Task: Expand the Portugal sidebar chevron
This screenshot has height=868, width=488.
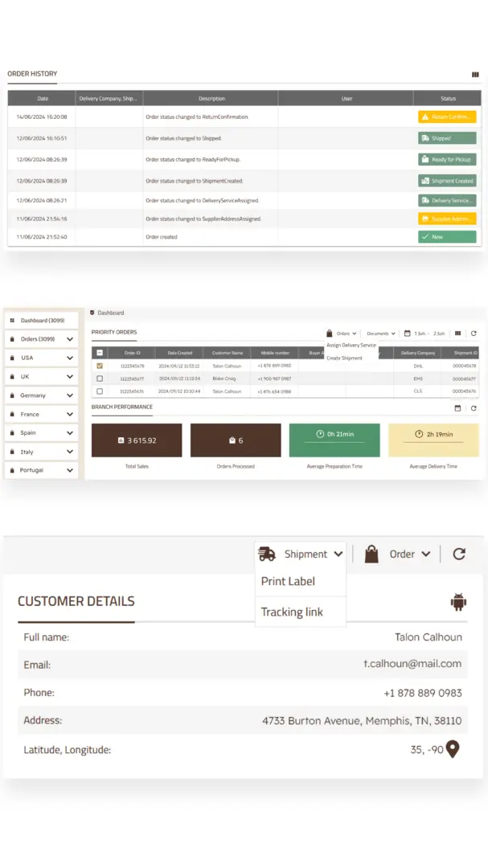Action: [x=70, y=470]
